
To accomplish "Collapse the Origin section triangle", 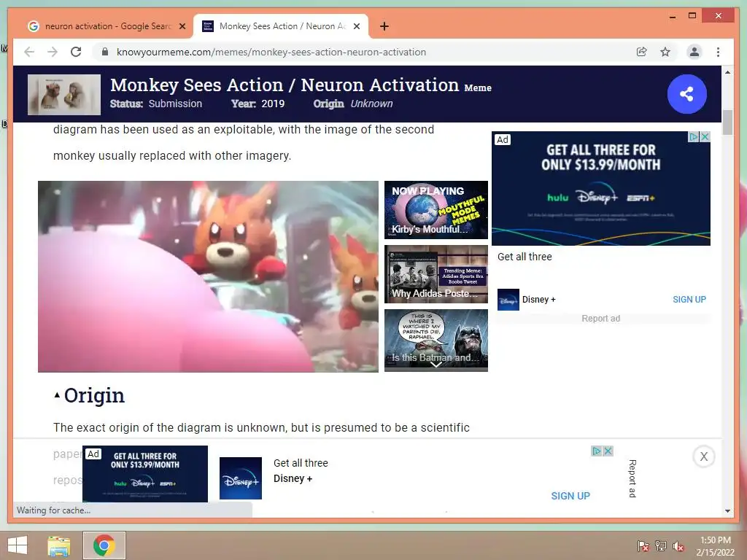I will click(x=57, y=395).
